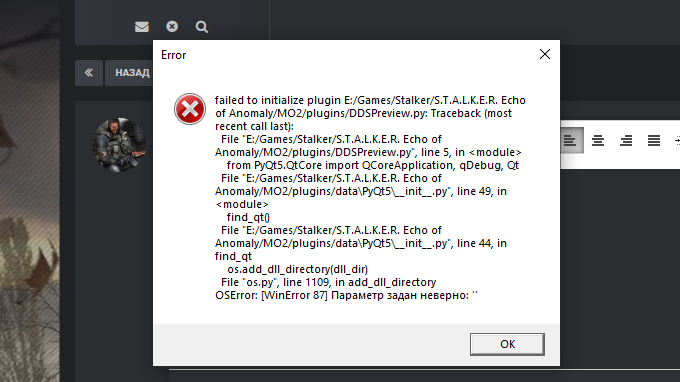680x382 pixels.
Task: Choose center alignment in editor toolbar
Action: 598,140
